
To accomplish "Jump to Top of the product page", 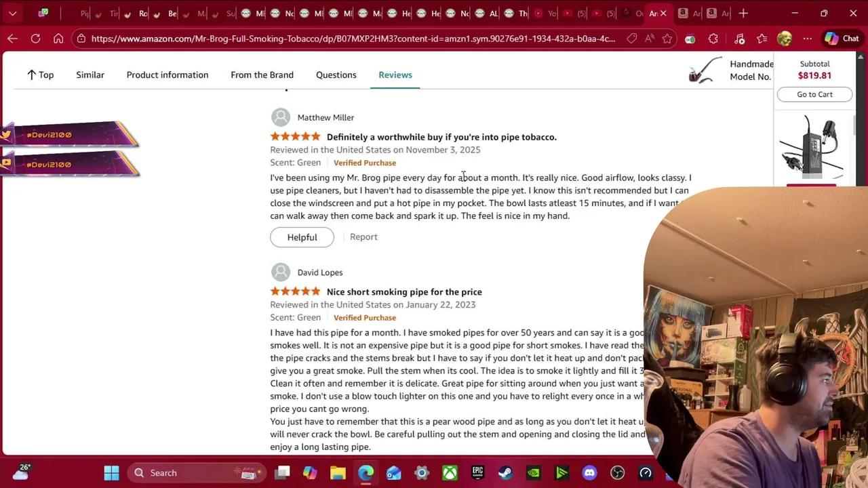I will coord(40,75).
